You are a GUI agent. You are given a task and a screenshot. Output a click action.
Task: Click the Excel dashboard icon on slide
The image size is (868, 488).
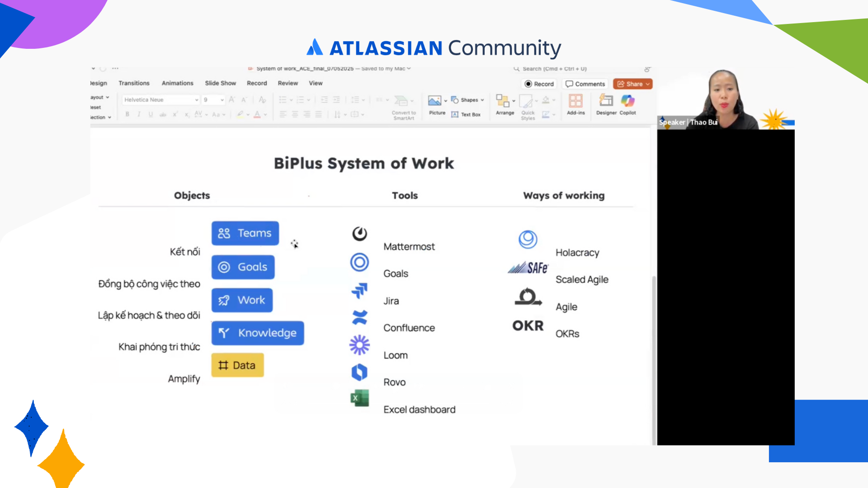[x=359, y=398]
